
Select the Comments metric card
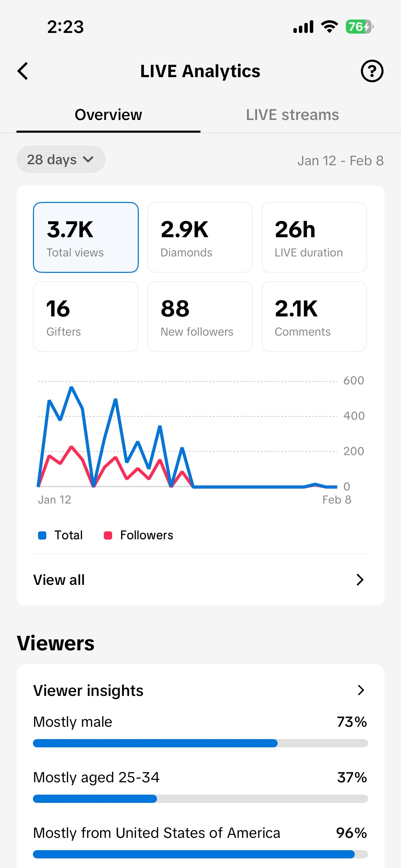tap(314, 316)
